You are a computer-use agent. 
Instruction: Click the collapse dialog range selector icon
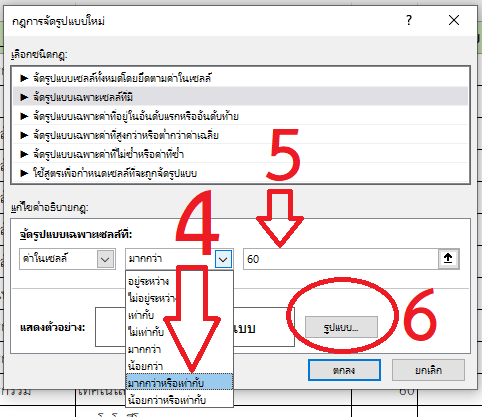448,259
